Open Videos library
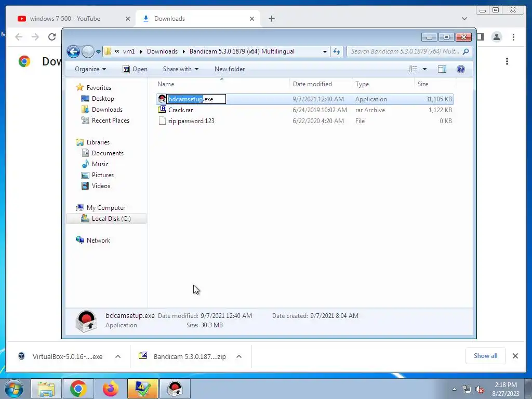Viewport: 532px width, 399px height. 100,186
